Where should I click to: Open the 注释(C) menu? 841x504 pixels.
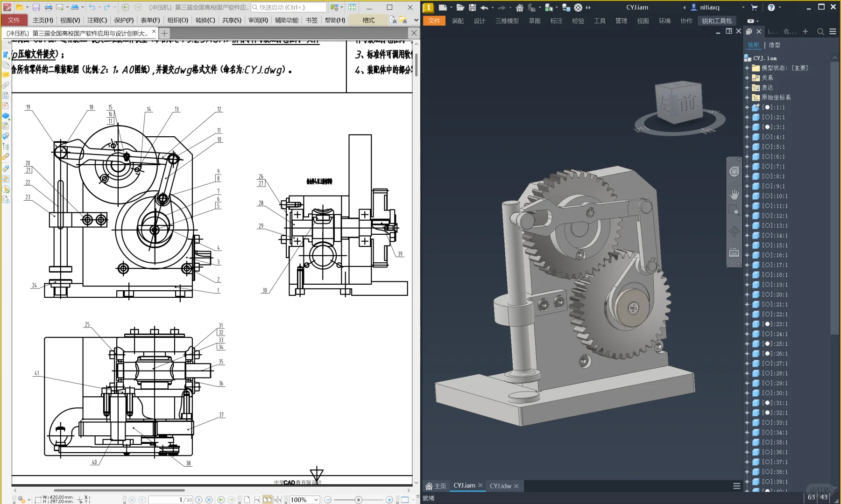(97, 20)
